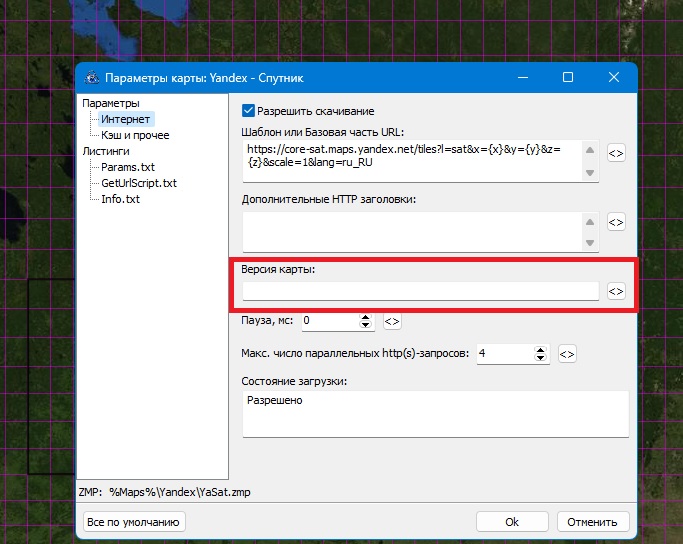Toggle the Разрешить скачивание checkbox
The height and width of the screenshot is (544, 683).
[249, 111]
